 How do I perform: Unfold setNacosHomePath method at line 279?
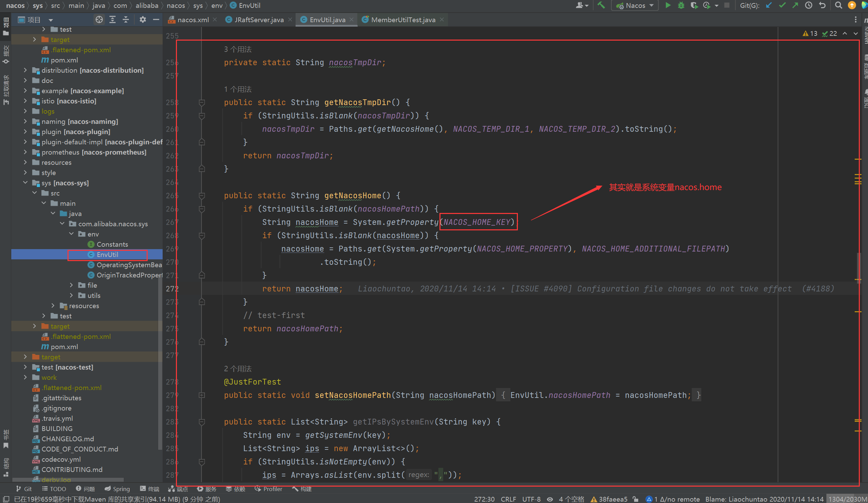tap(202, 395)
